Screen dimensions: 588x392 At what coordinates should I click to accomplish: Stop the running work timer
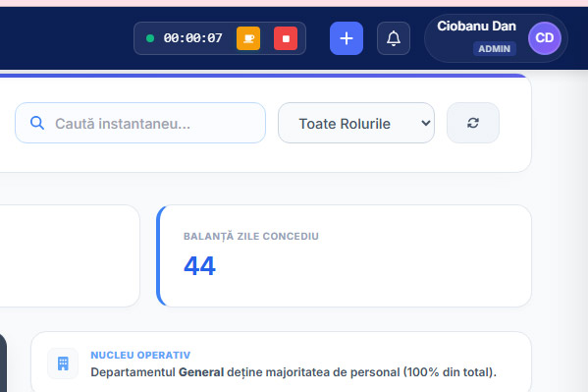286,38
